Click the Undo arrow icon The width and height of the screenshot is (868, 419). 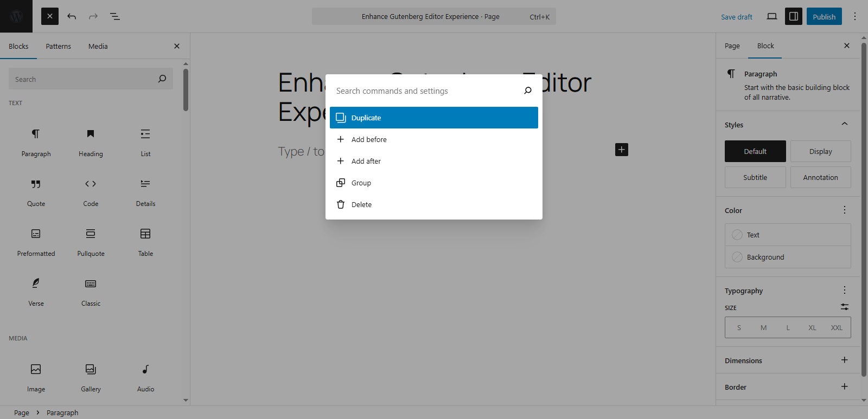(x=72, y=16)
